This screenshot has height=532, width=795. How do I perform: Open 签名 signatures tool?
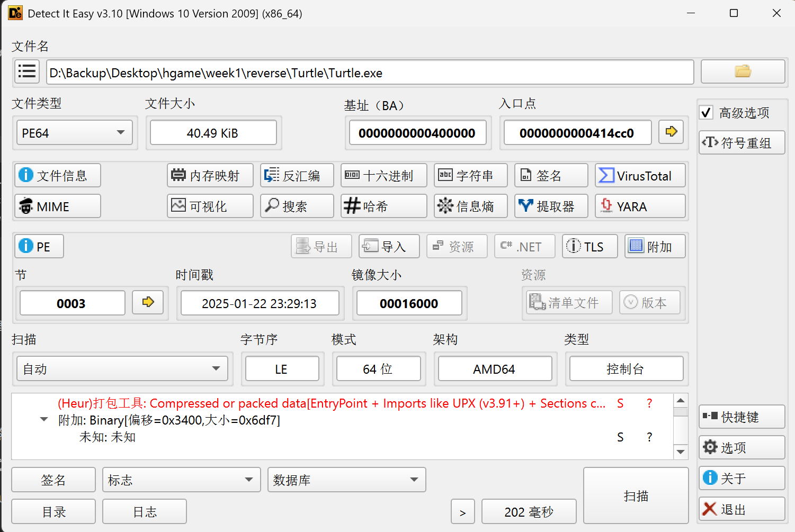[x=551, y=175]
